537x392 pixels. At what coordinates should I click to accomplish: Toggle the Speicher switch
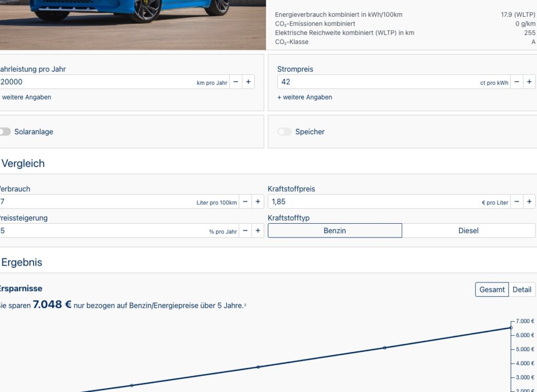click(285, 132)
